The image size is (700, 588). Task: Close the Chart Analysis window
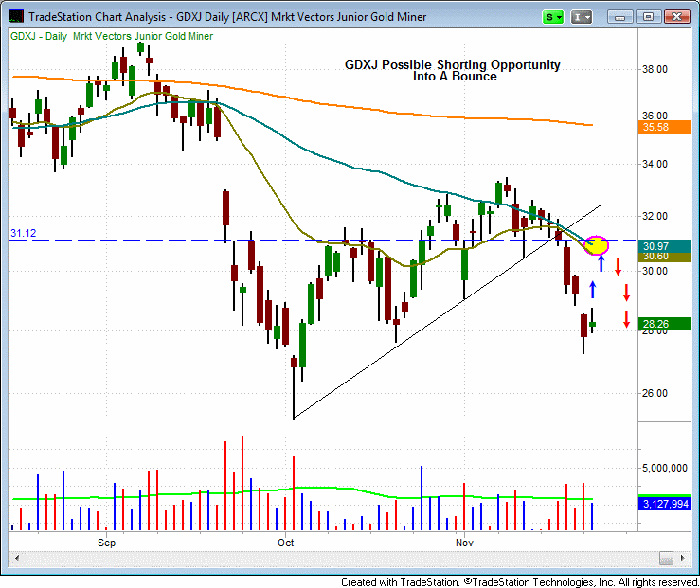(x=676, y=17)
